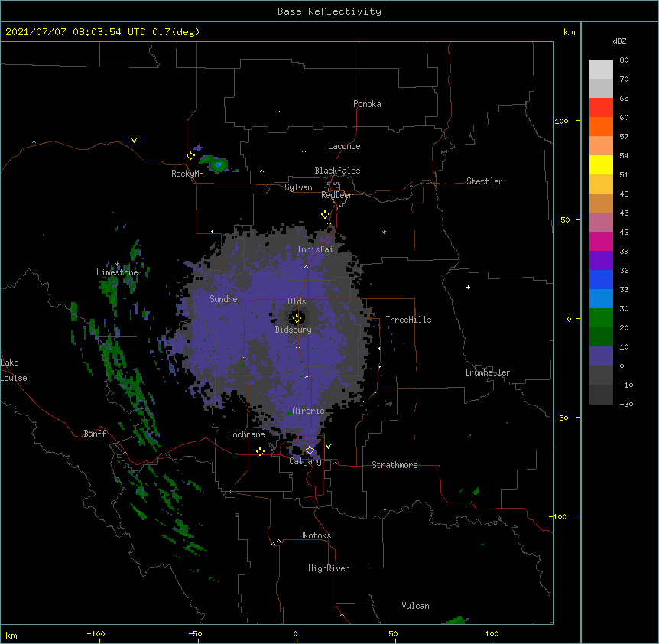Select the orange 57-60 dBZ legend swatch

pos(601,126)
